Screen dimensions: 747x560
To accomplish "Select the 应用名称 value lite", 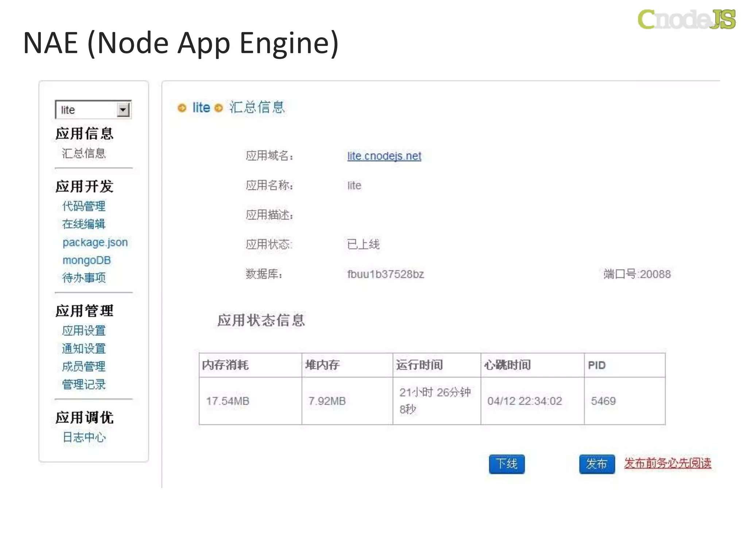I will pyautogui.click(x=354, y=186).
